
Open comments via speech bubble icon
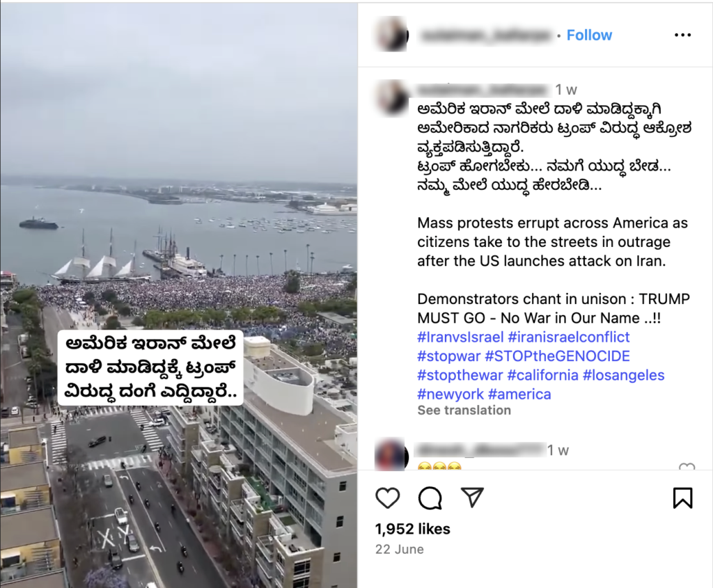click(x=430, y=498)
